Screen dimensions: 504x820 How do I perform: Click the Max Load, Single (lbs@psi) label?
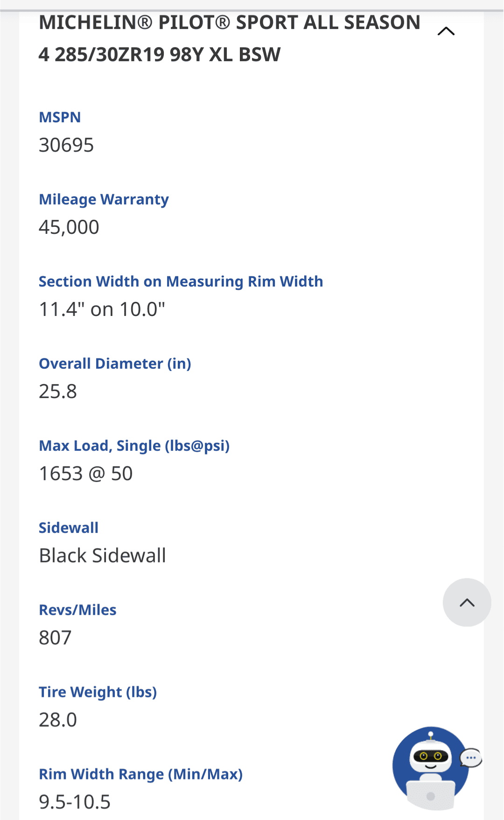pos(134,446)
